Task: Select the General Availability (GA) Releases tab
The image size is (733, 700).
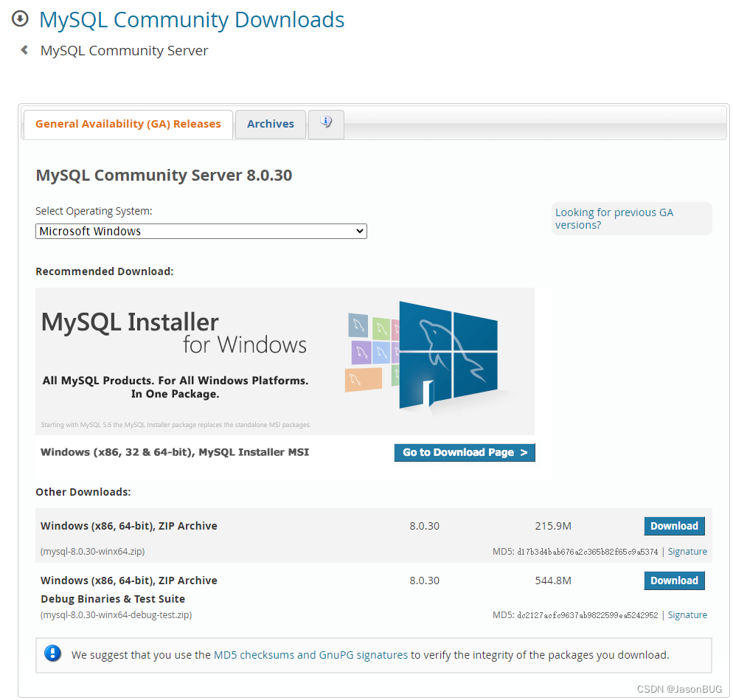Action: [x=128, y=124]
